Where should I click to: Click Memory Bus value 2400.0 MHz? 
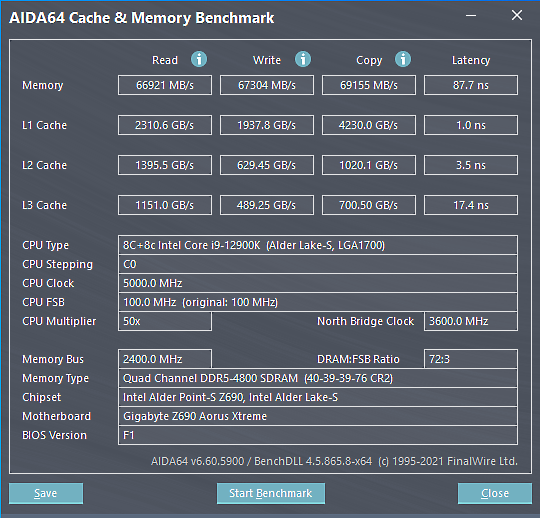165,359
